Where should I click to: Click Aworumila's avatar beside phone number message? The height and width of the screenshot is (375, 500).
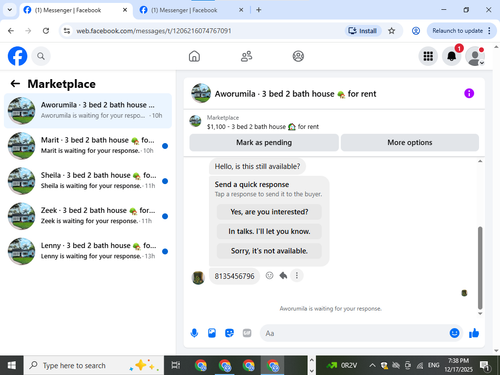198,277
